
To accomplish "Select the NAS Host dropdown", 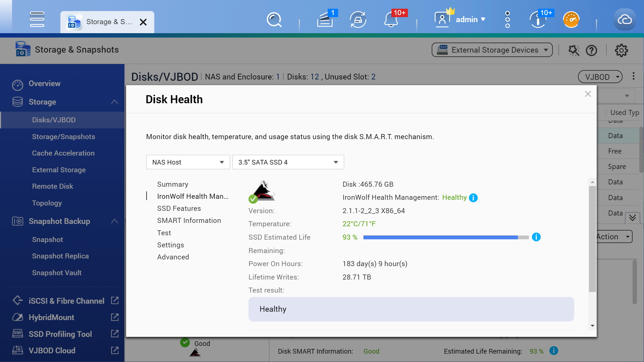I will (x=188, y=162).
